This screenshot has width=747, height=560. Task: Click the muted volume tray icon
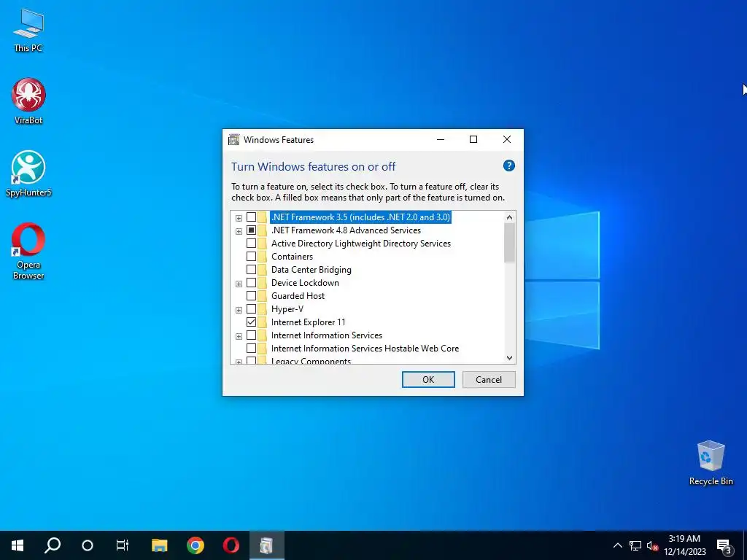(652, 545)
